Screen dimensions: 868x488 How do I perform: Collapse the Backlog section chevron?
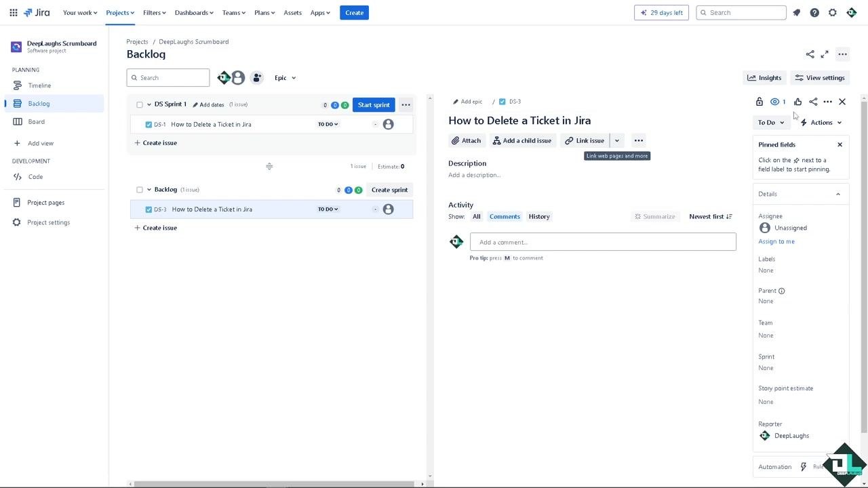click(x=149, y=190)
